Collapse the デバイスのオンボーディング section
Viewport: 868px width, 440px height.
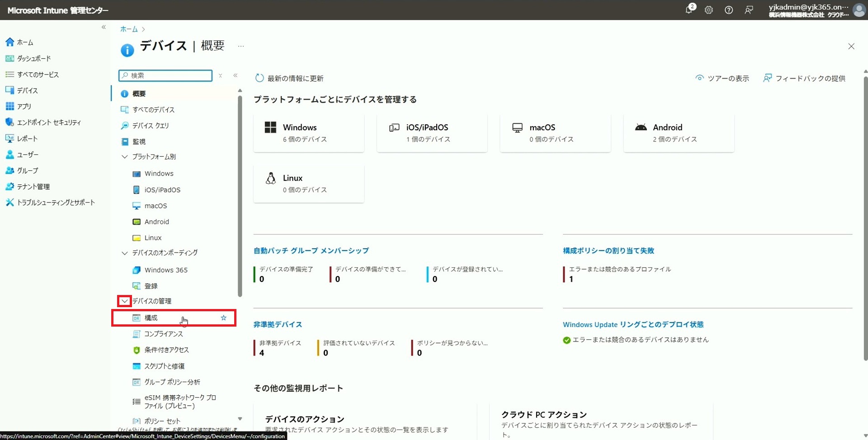[x=124, y=253]
